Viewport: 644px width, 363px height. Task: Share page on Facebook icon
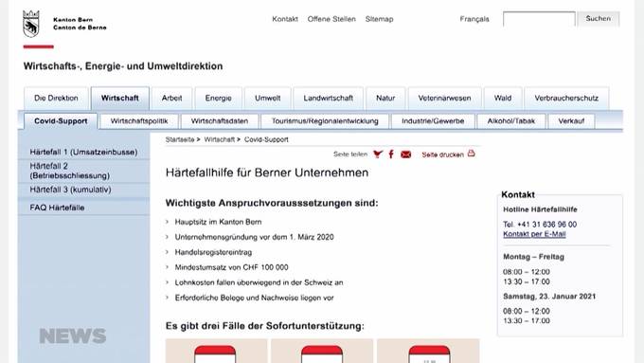[391, 154]
